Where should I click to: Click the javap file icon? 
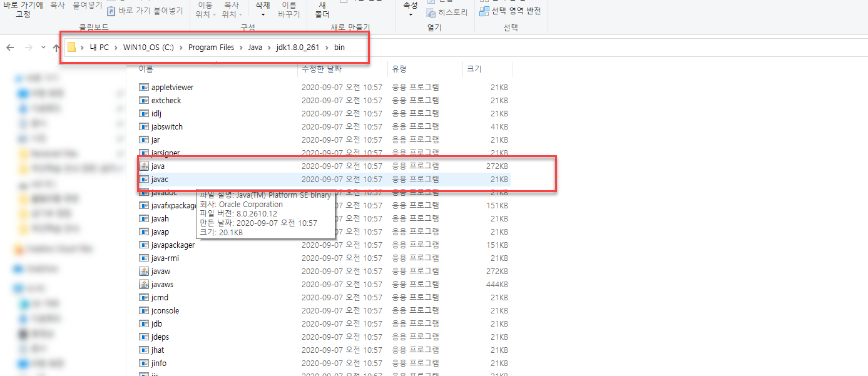coord(144,232)
